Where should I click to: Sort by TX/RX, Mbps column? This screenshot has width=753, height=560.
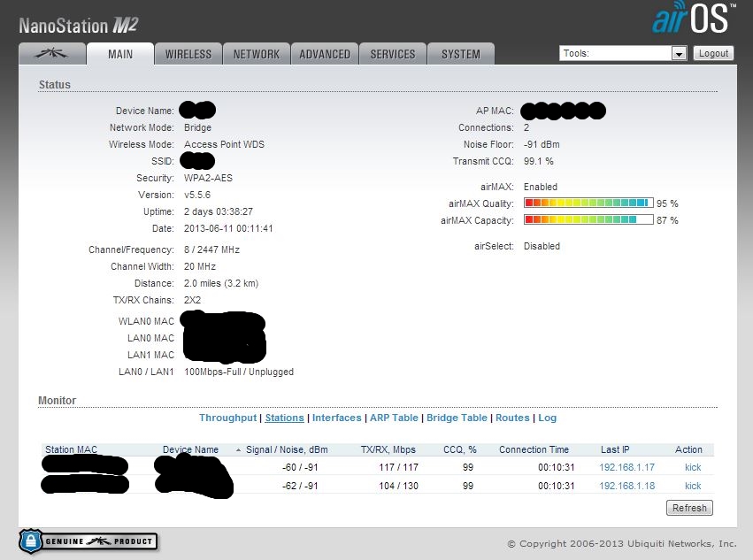[x=388, y=449]
